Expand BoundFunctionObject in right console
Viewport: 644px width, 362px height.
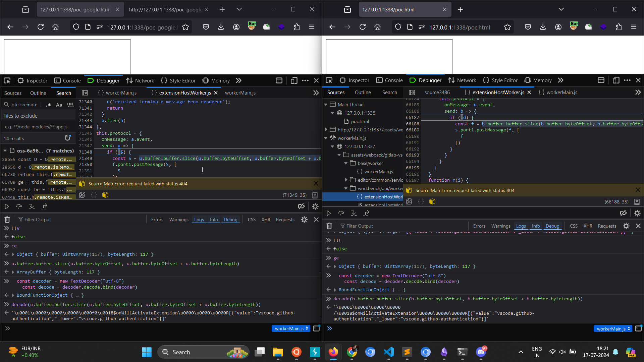[x=335, y=290]
